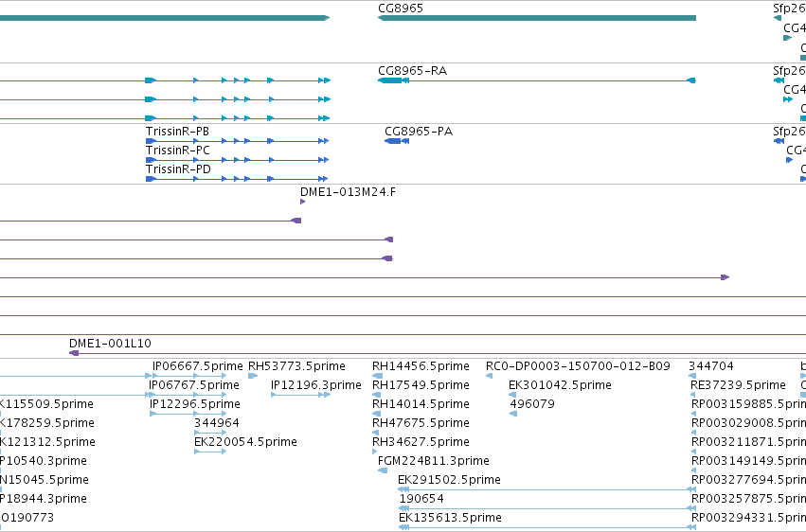Click the CG8965-RA label
Viewport: 806px width, 532px height.
(412, 71)
